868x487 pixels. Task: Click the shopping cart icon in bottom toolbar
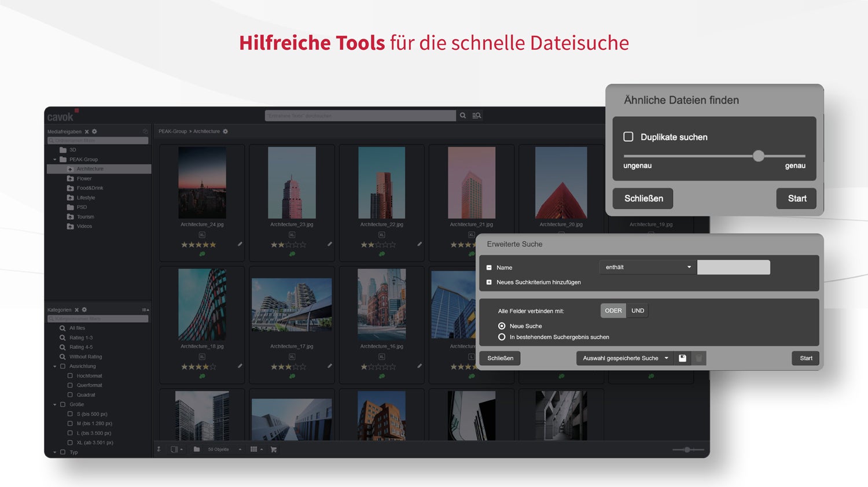click(274, 449)
